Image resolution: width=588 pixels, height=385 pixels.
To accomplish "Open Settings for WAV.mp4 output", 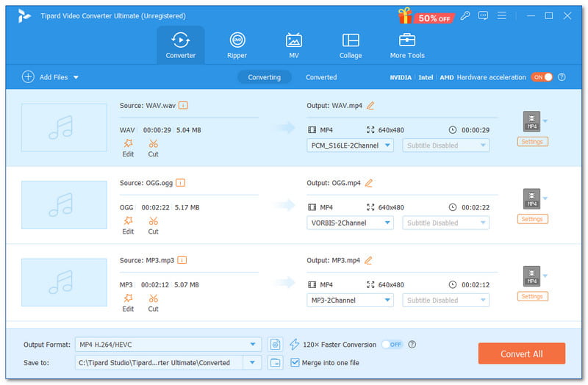I will 532,142.
